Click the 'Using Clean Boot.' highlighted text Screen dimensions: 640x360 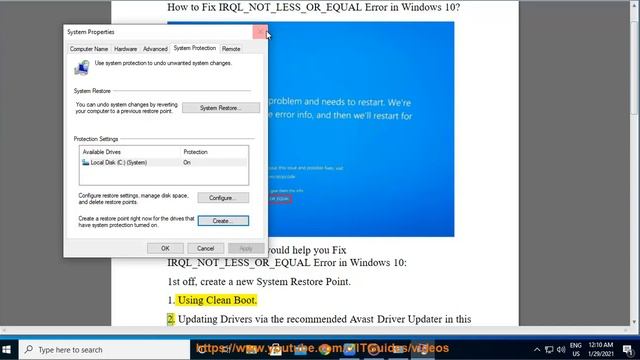pos(217,300)
